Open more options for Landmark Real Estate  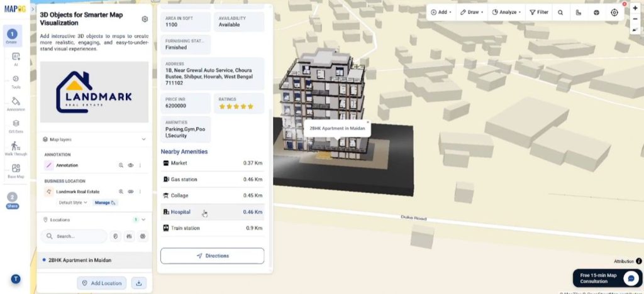140,192
